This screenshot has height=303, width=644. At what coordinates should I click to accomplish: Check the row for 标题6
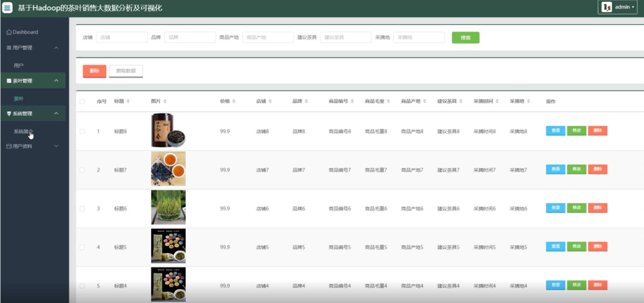(82, 209)
